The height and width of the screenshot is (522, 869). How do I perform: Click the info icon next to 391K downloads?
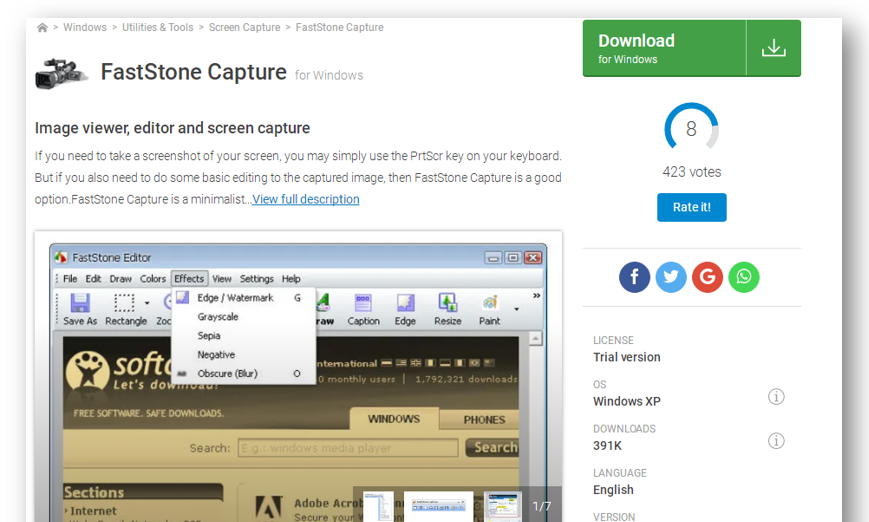776,441
